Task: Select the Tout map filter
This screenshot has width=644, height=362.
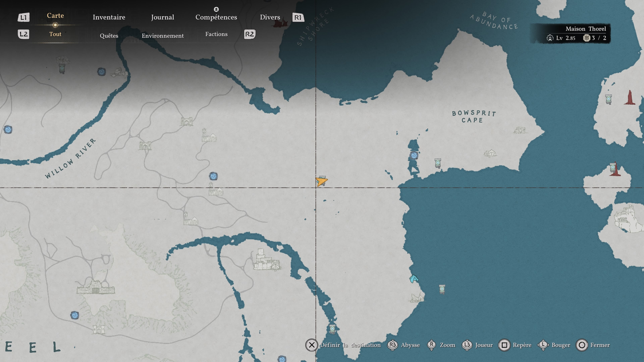Action: [x=55, y=34]
